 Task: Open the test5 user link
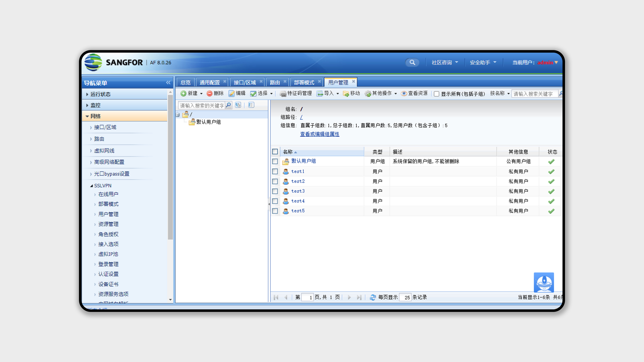[298, 211]
